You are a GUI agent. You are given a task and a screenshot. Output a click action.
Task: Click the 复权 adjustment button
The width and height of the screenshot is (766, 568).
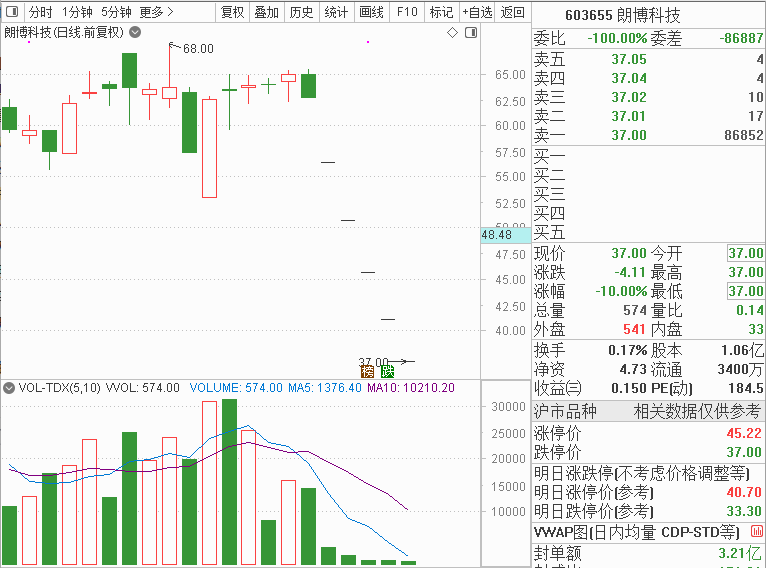pyautogui.click(x=232, y=12)
